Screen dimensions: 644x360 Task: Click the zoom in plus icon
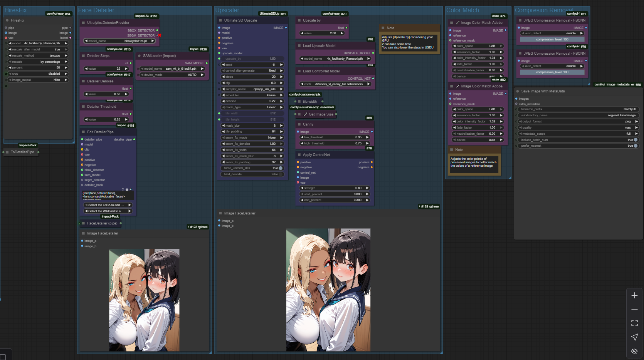634,295
